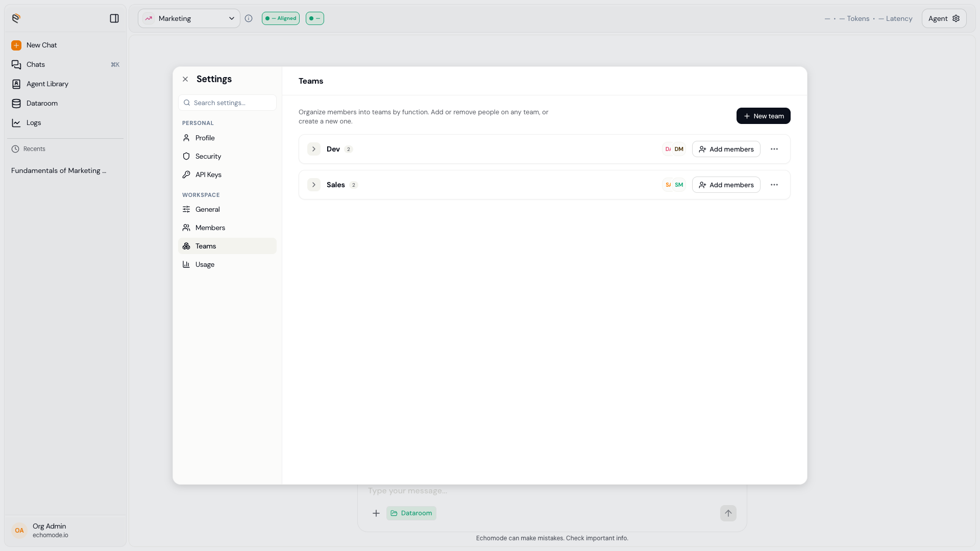Toggle the Dataroom chip in the composer
Viewport: 980px width, 551px height.
(x=411, y=514)
